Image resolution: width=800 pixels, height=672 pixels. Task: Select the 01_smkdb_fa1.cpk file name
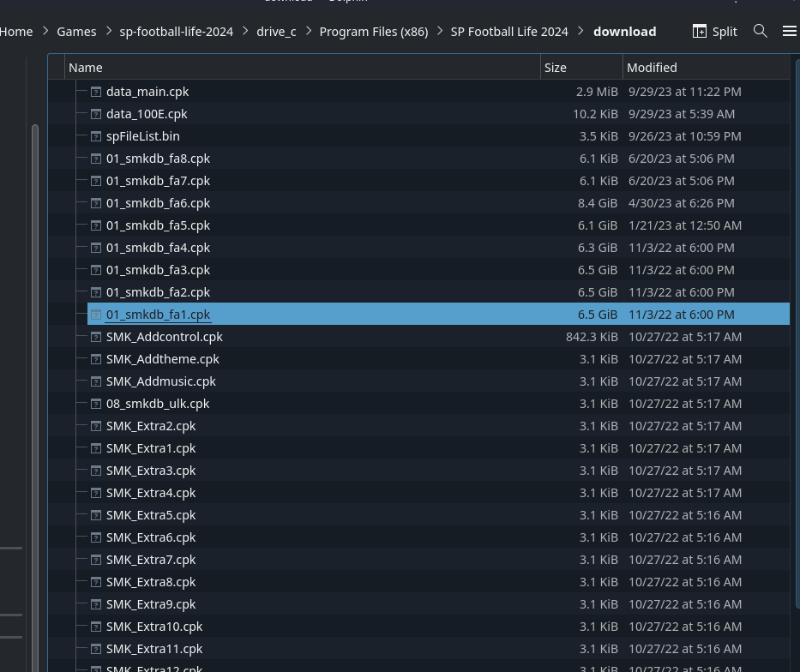[158, 315]
